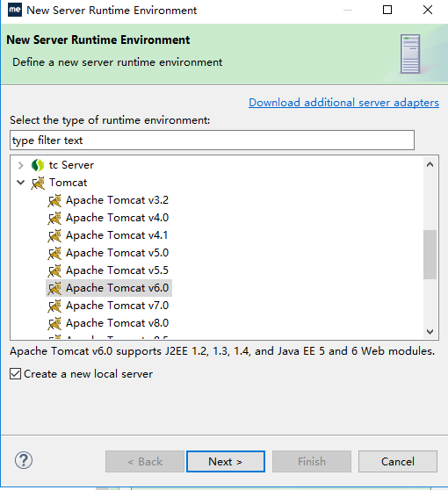Click the MyEclipse 'me' title bar icon

(x=15, y=10)
